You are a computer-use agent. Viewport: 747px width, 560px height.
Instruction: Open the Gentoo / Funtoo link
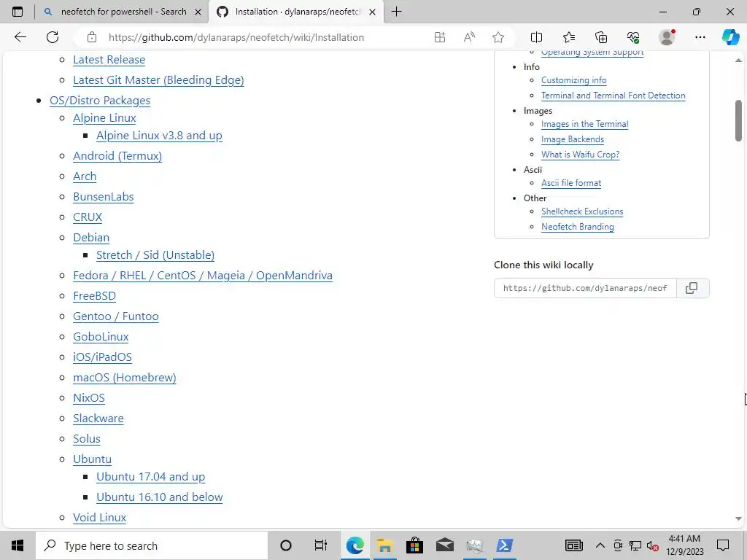click(x=116, y=316)
